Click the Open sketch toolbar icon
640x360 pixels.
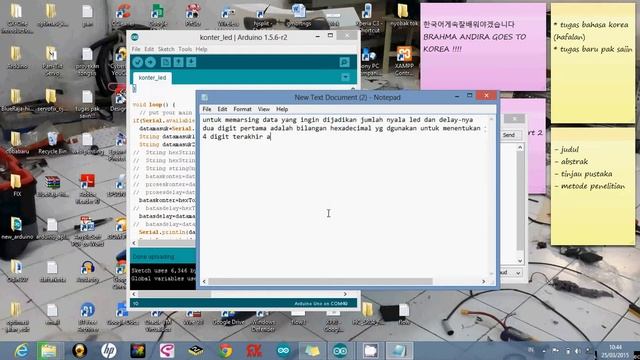click(178, 62)
